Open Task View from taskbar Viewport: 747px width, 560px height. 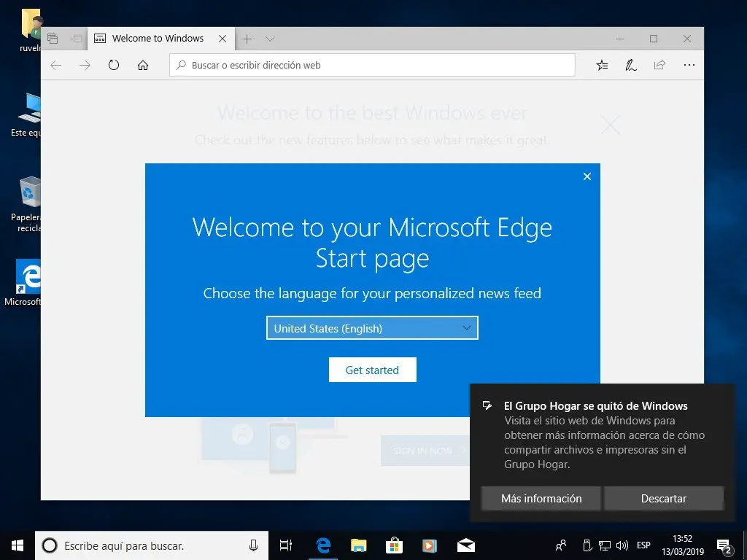click(x=286, y=545)
